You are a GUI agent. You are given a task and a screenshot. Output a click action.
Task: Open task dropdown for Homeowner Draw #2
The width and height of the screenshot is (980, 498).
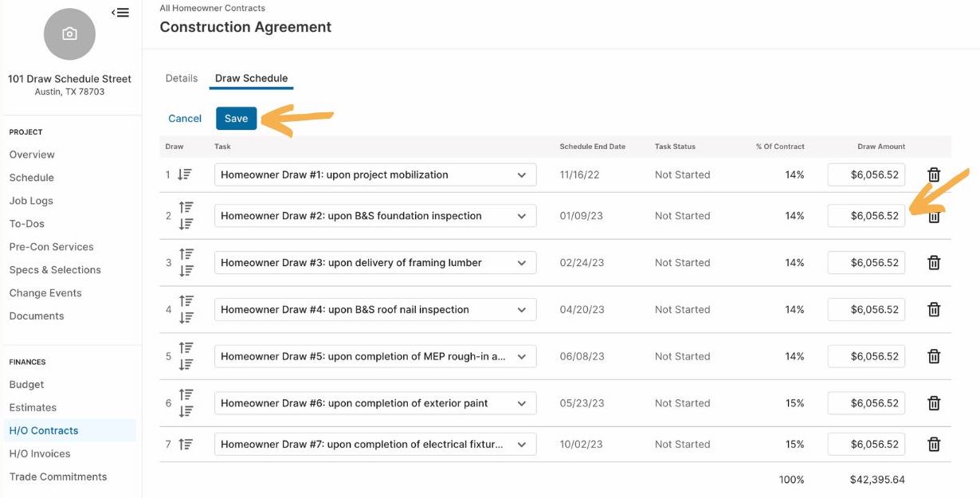(x=375, y=216)
